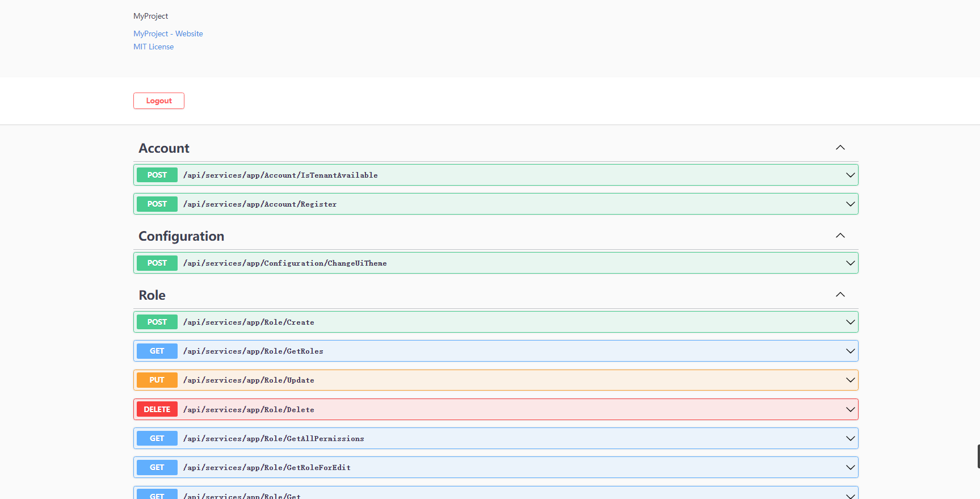Expand the Account/Register endpoint with its arrow
The image size is (980, 499).
850,204
